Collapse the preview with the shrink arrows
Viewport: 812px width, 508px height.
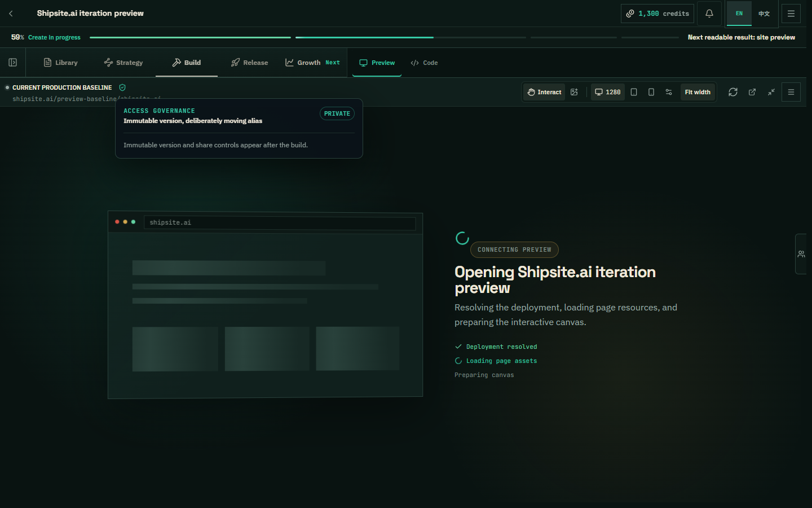771,92
